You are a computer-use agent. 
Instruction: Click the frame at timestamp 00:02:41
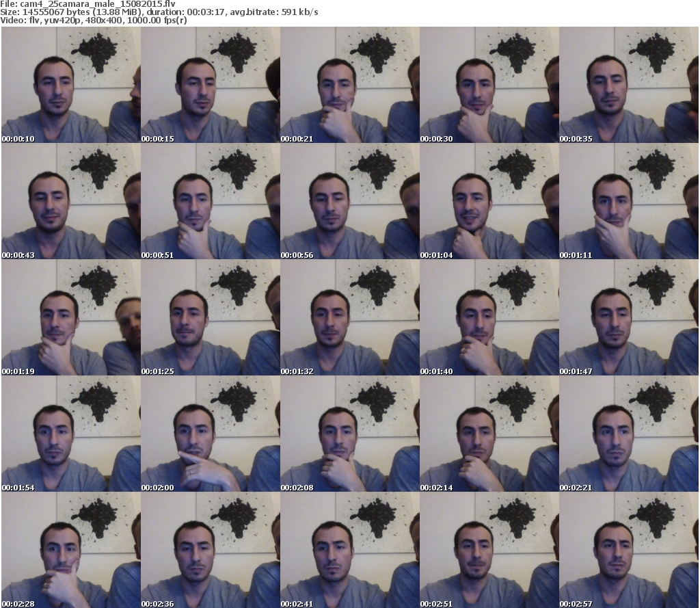point(350,549)
